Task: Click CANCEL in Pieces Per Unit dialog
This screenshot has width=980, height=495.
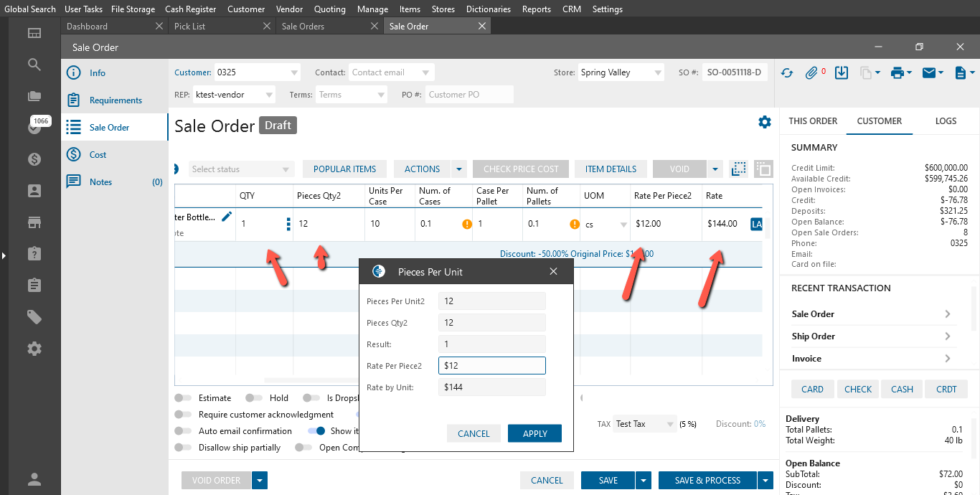Action: [473, 433]
